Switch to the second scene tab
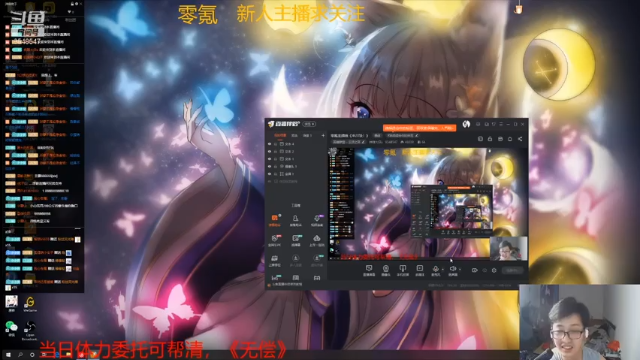This screenshot has width=640, height=360. tap(295, 136)
